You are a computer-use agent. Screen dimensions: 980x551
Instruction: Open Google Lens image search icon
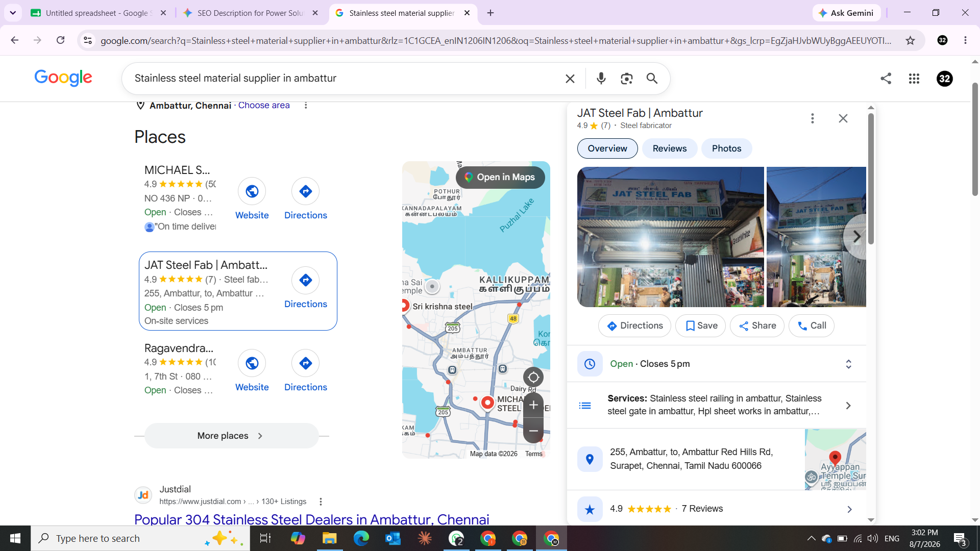click(627, 79)
